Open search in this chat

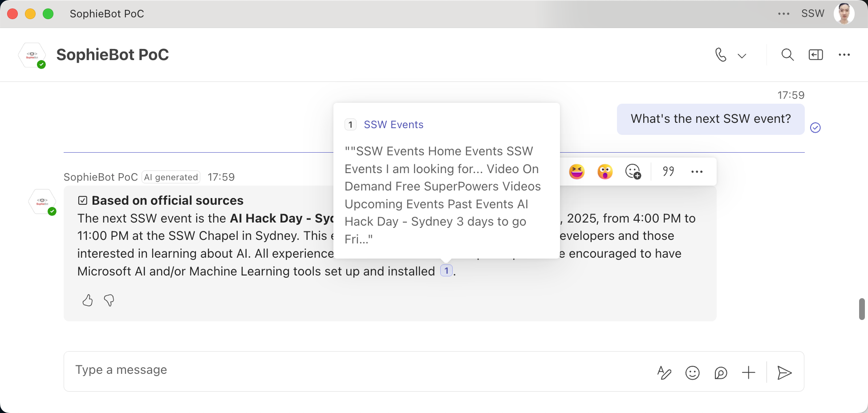787,55
